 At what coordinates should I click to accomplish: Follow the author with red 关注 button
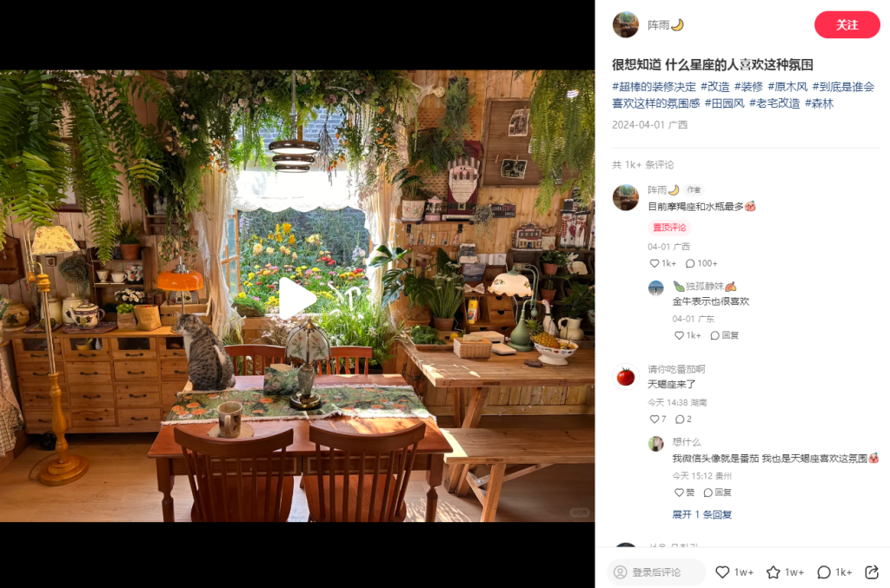[847, 25]
